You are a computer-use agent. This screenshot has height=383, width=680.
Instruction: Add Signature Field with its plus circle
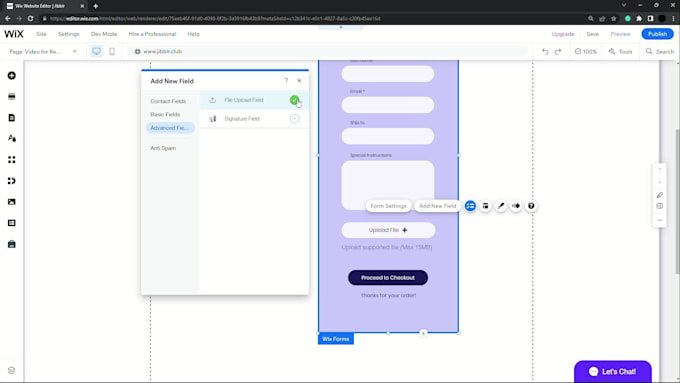point(294,118)
